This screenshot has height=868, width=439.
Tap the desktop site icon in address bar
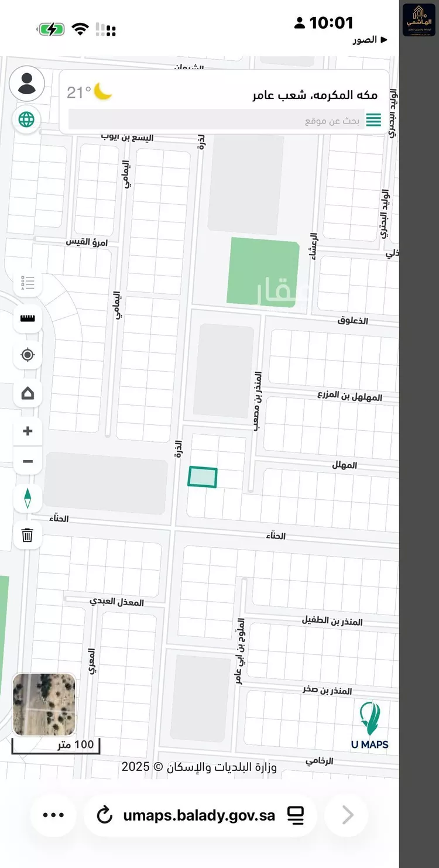coord(296,815)
